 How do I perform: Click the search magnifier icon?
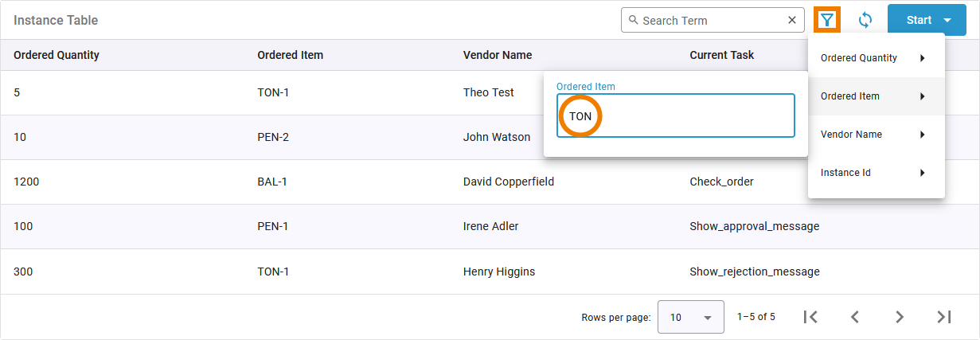point(633,20)
